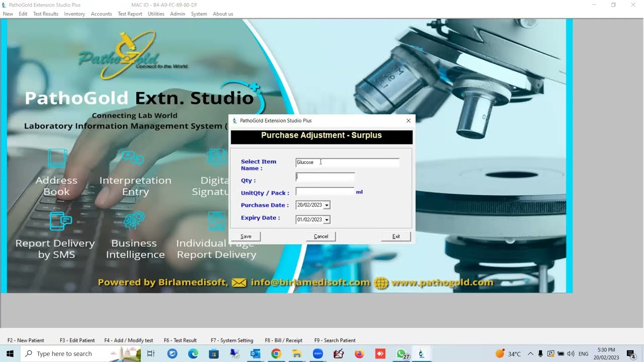Click the microphone tray icon
The image size is (644, 362).
tap(540, 353)
